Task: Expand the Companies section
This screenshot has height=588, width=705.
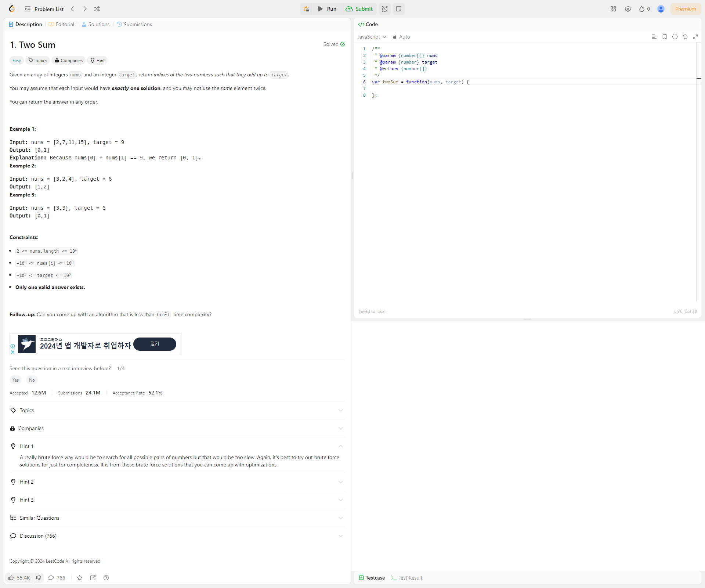Action: pyautogui.click(x=177, y=428)
